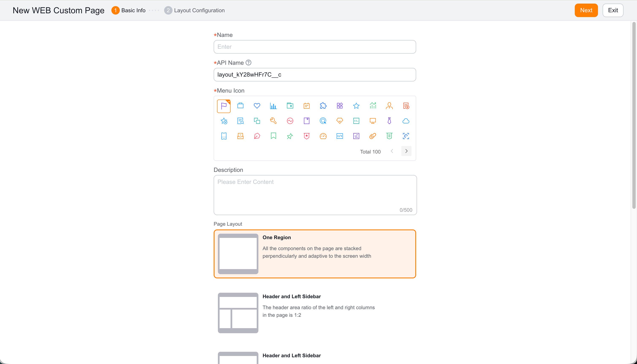Select the blue bar chart icon
637x364 pixels.
(x=273, y=106)
